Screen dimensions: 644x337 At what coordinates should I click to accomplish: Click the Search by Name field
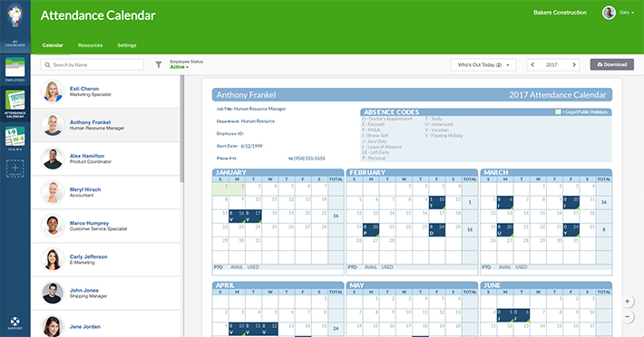93,65
